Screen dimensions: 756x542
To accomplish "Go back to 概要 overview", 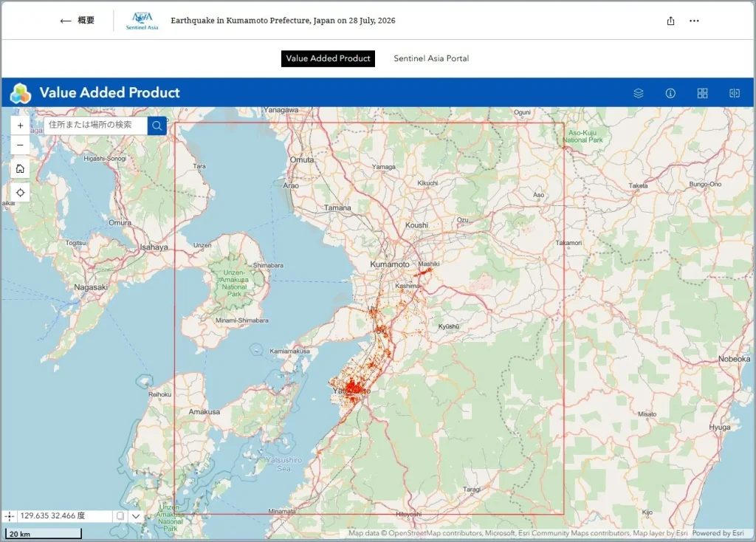I will 77,20.
